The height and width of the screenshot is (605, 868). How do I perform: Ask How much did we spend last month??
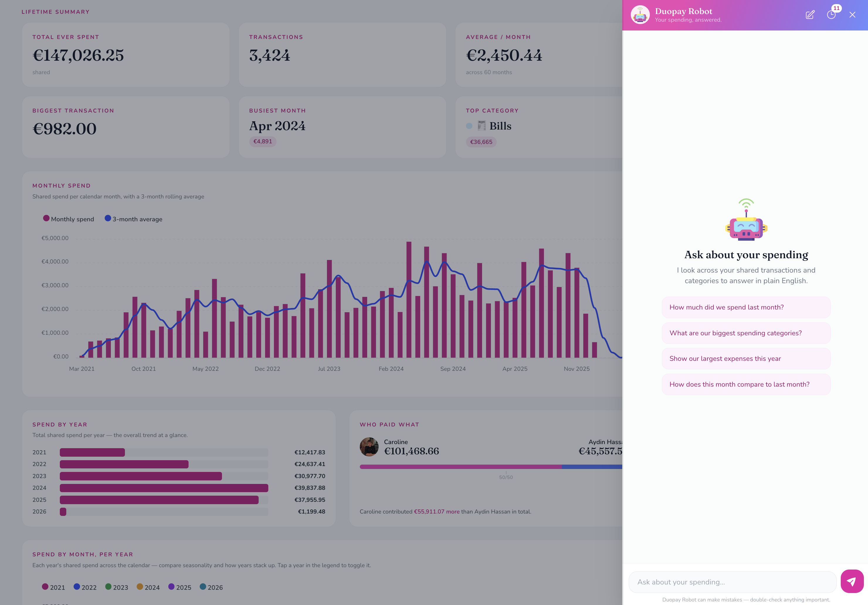click(746, 307)
